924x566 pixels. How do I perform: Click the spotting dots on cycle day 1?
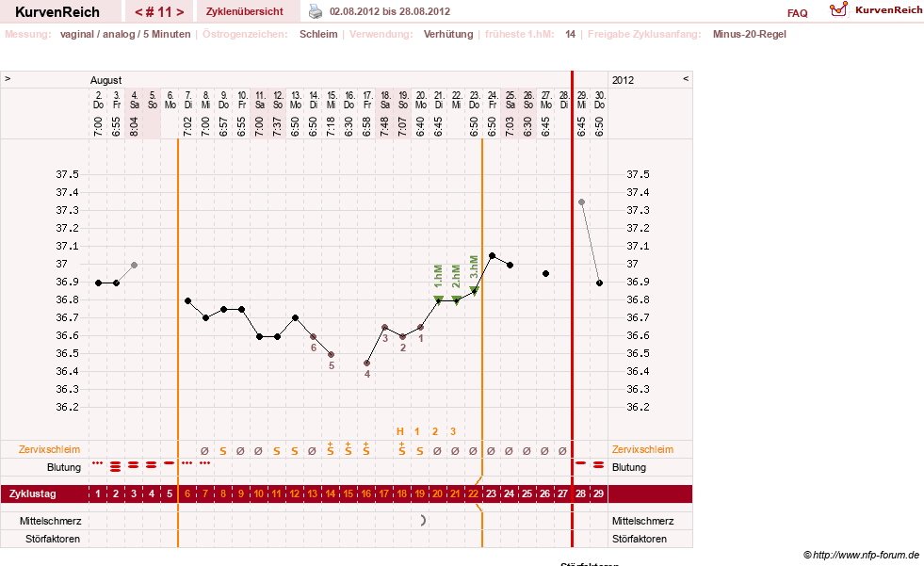(x=98, y=463)
